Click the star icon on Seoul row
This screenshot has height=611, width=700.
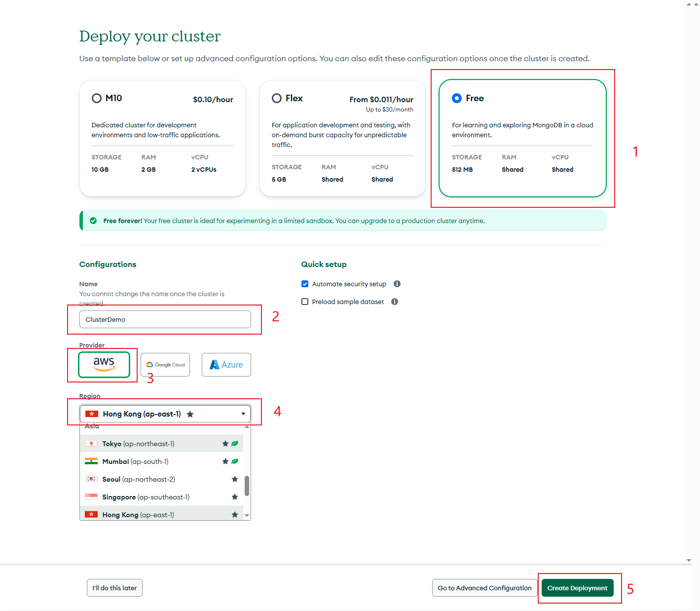(x=235, y=479)
